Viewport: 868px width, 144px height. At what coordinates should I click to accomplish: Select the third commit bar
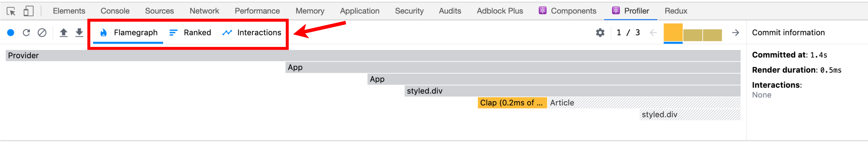pos(712,35)
